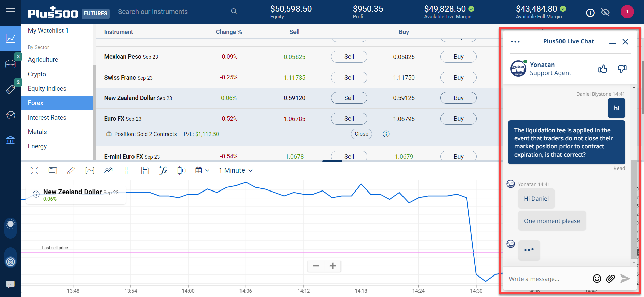Select the Crypto sector
The height and width of the screenshot is (297, 644).
click(x=37, y=74)
